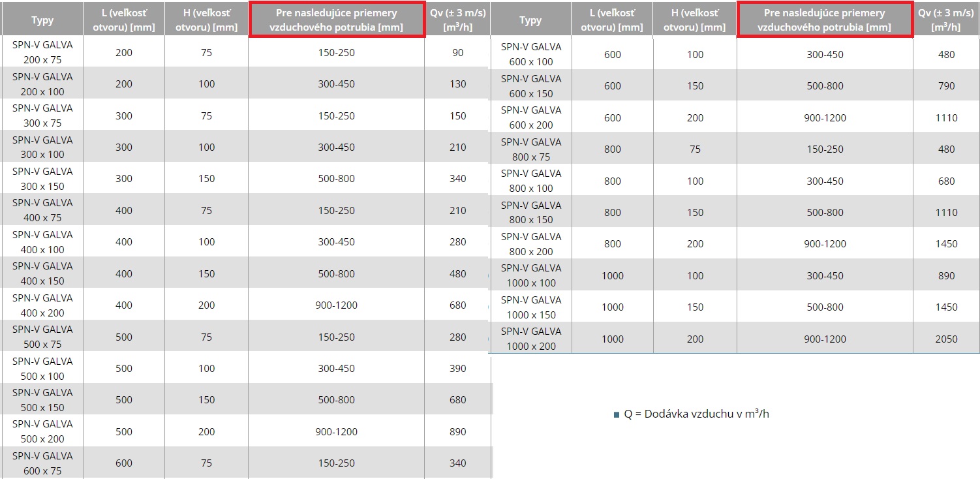Click the "Q = Dodávka vzduchu" legend text
Viewport: 980px width, 479px height.
(696, 414)
